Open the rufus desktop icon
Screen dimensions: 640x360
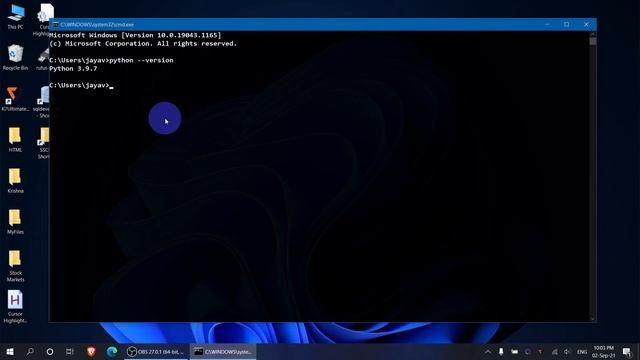tap(43, 58)
